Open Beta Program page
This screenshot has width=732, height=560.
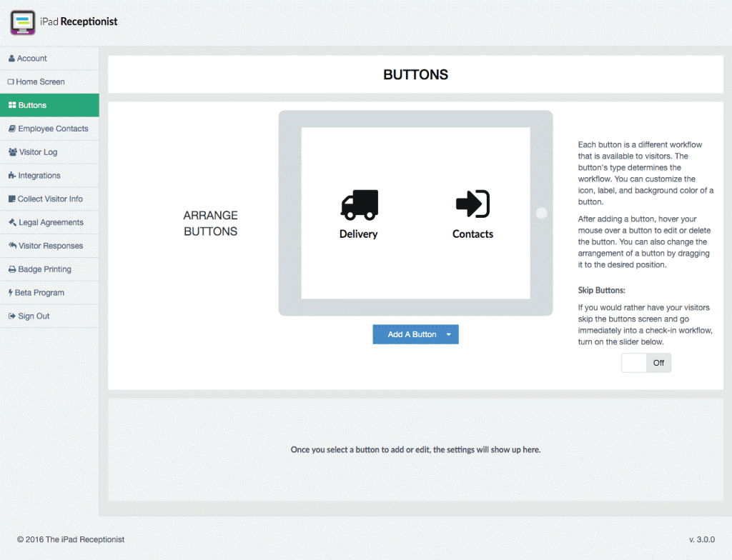point(49,293)
